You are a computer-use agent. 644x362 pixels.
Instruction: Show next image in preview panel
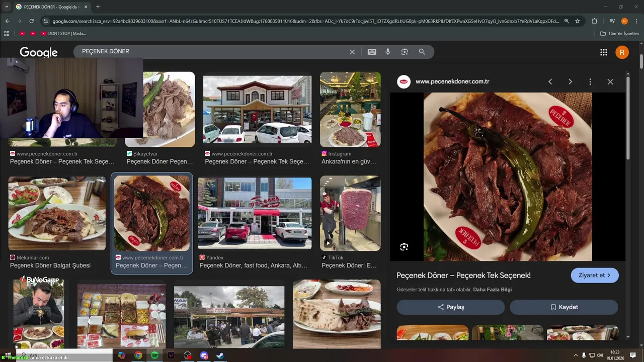(x=570, y=81)
